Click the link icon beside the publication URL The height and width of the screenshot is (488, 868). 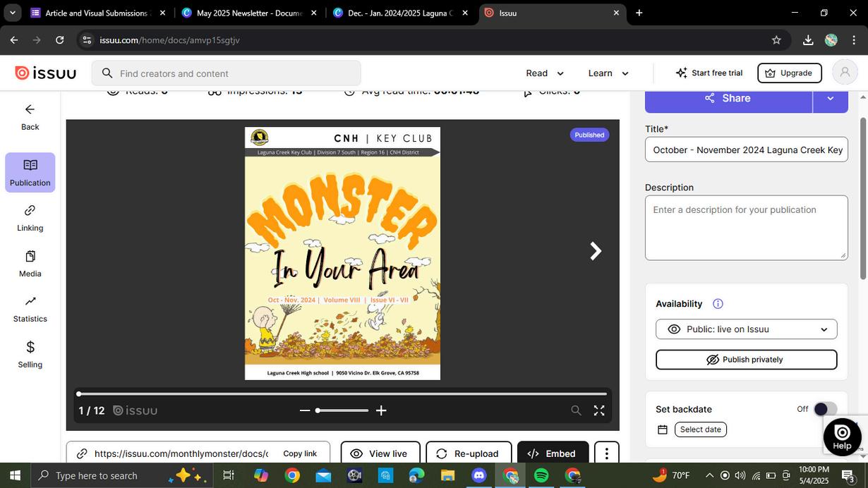tap(82, 453)
